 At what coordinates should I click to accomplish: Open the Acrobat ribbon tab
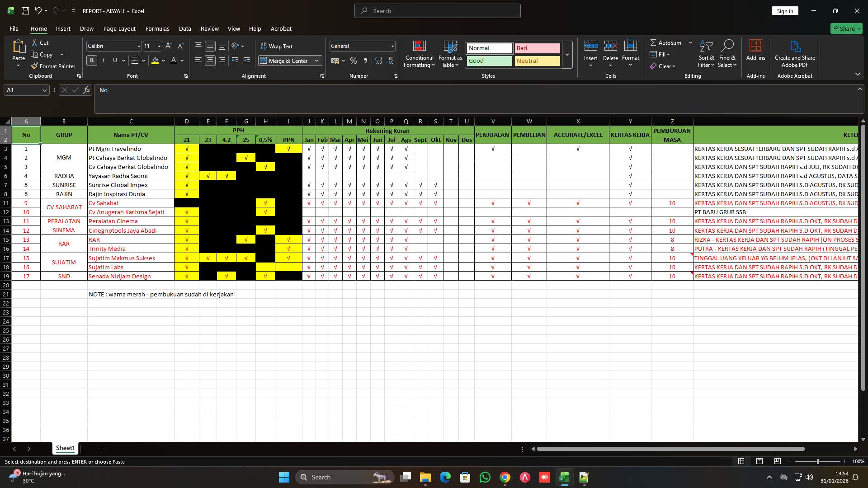point(281,28)
